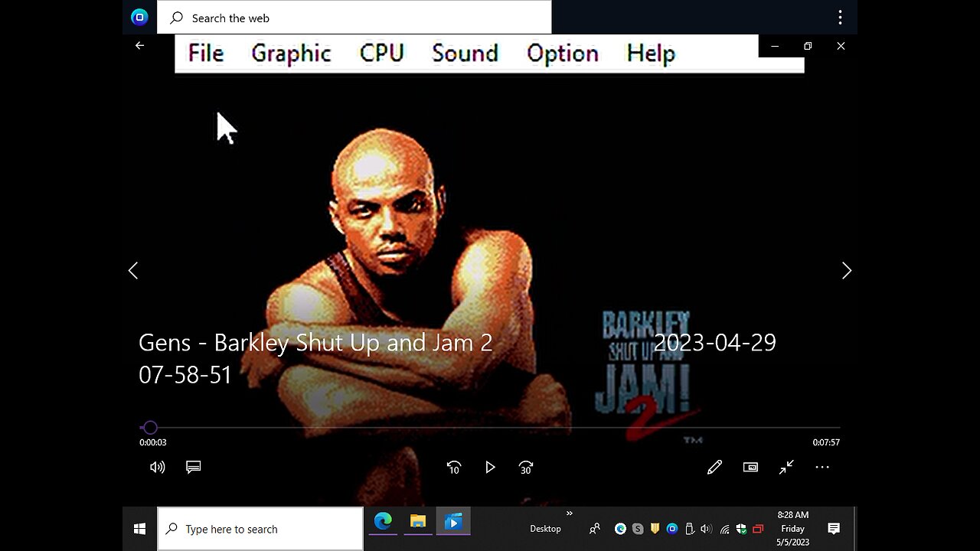This screenshot has width=980, height=551.
Task: Open the pencil edit options
Action: point(714,467)
